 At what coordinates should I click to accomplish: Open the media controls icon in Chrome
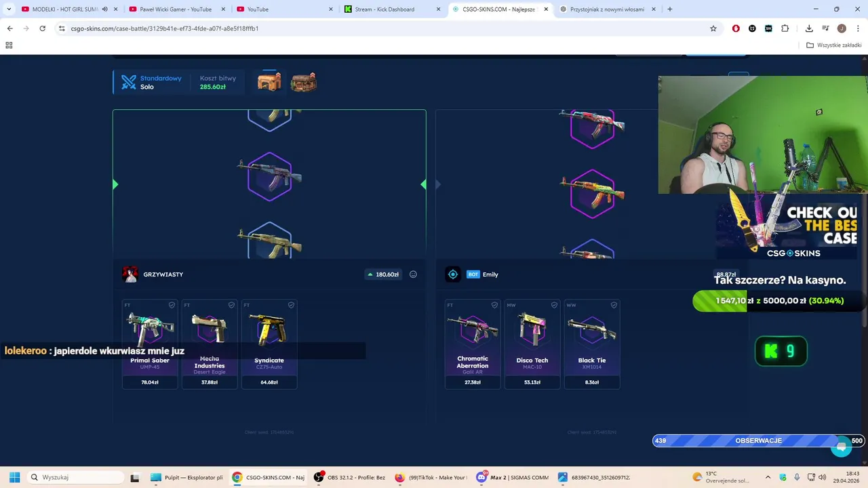click(x=825, y=28)
